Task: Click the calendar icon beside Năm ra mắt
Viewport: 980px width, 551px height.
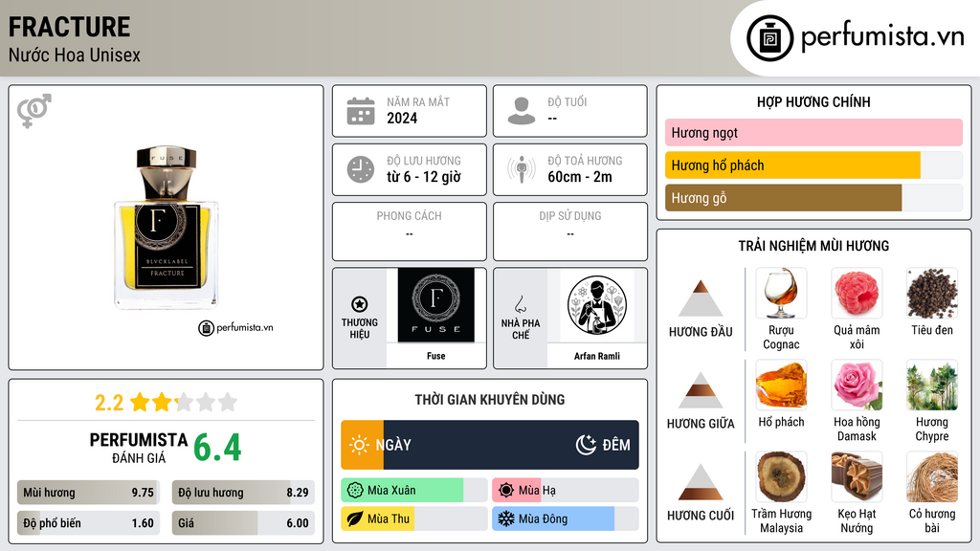Action: coord(361,111)
